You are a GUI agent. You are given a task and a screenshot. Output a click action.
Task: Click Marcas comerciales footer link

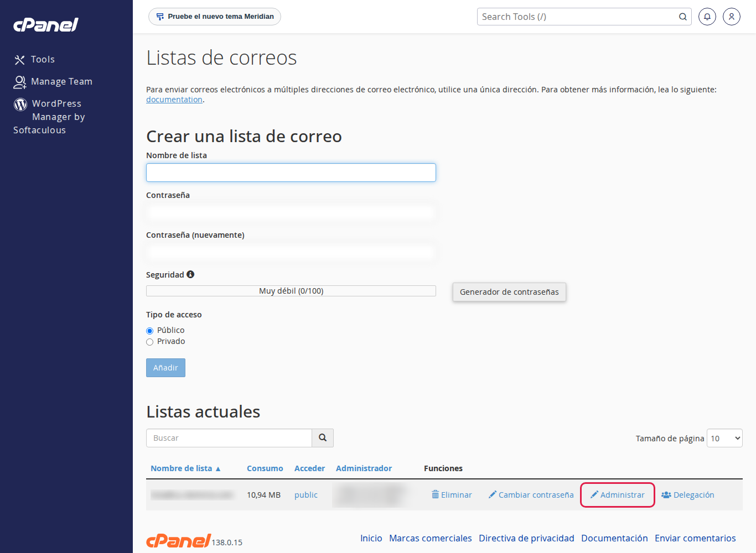[x=431, y=538]
